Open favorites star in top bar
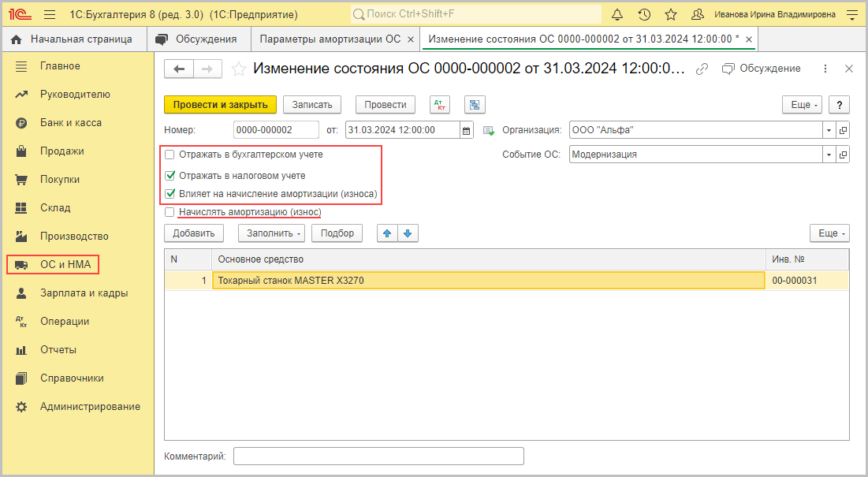Screen dimensions: 868x477 click(x=671, y=15)
